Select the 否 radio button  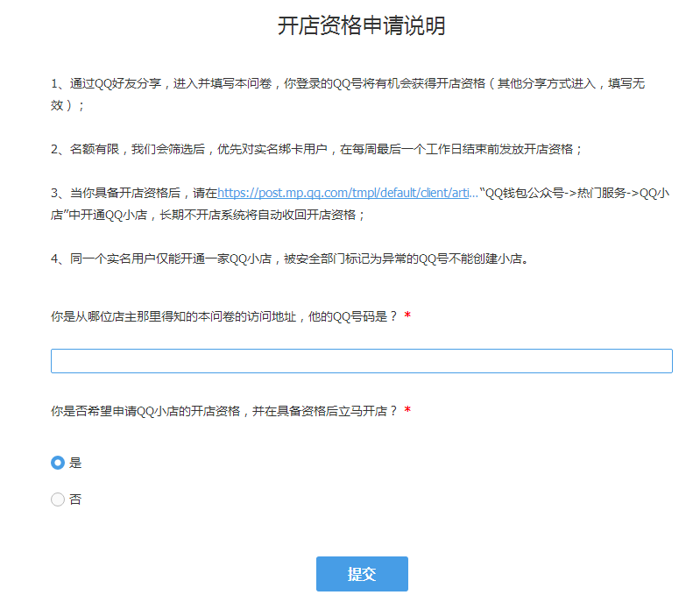(x=58, y=499)
